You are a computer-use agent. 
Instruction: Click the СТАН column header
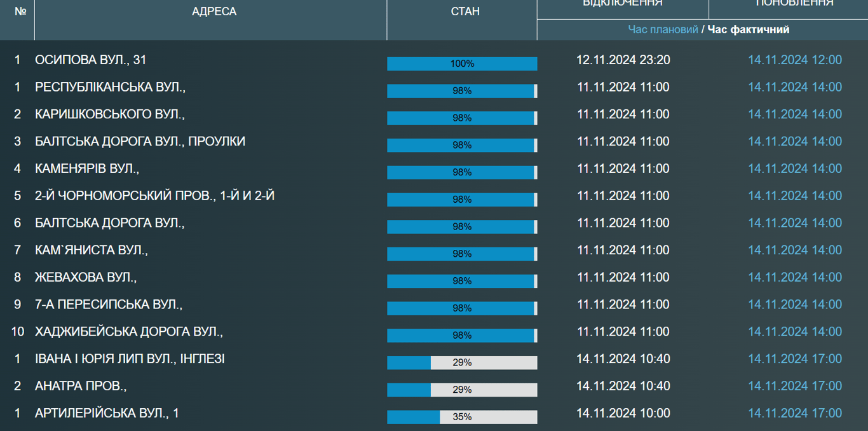(465, 12)
